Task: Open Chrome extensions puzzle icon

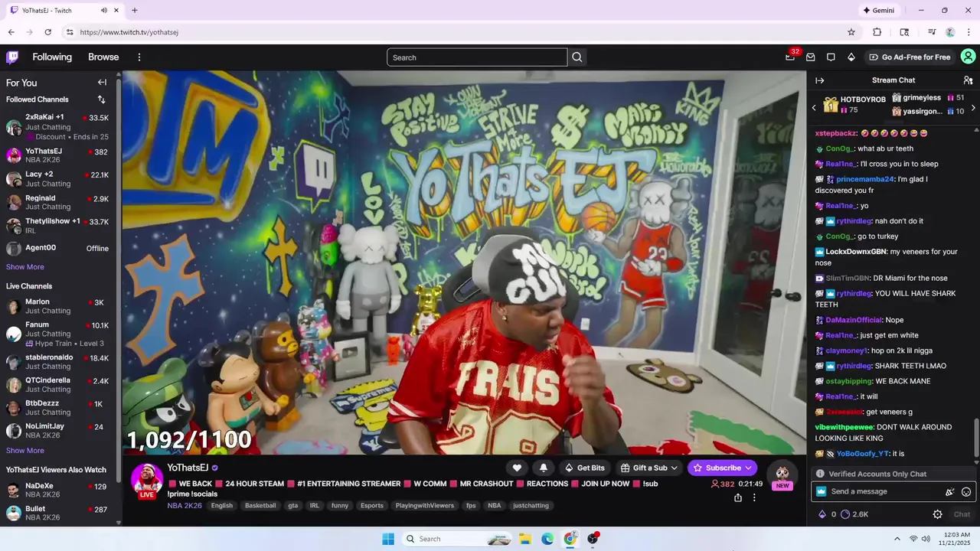Action: click(877, 32)
